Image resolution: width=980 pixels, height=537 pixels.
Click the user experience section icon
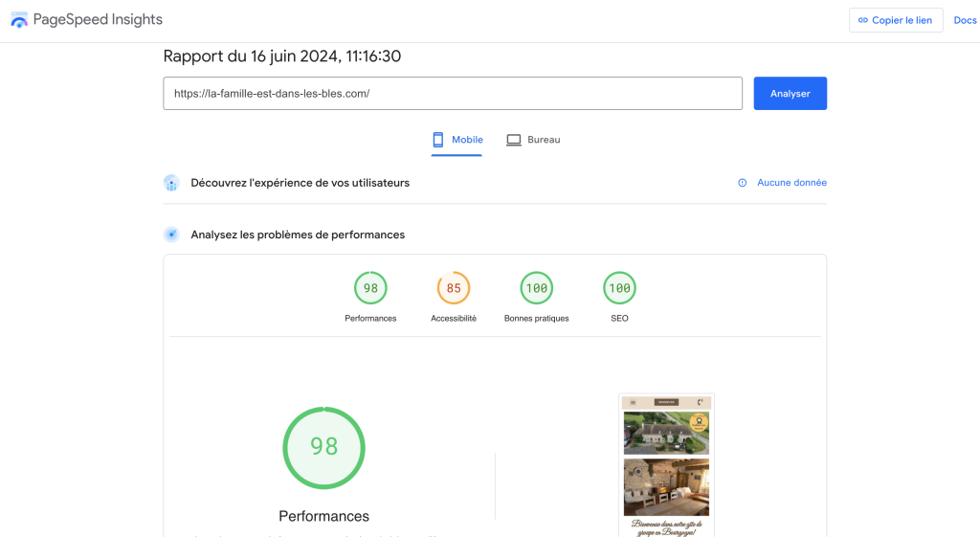tap(171, 183)
